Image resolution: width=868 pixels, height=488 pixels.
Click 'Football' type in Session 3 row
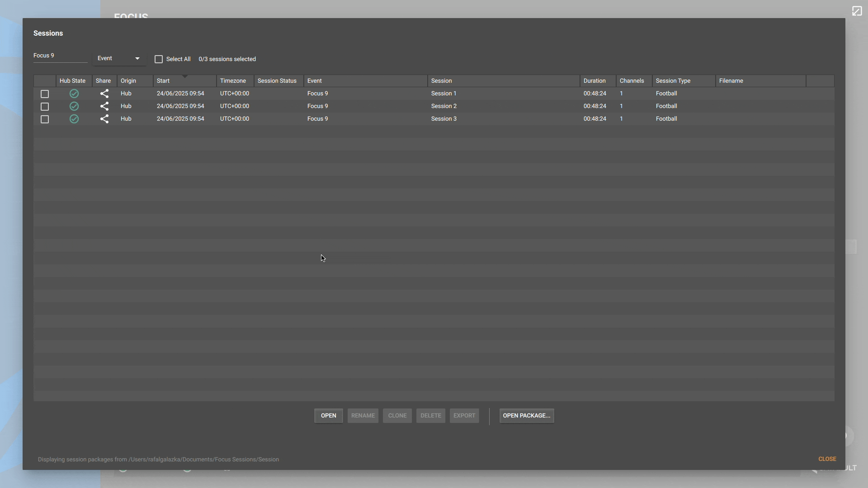[x=666, y=119]
